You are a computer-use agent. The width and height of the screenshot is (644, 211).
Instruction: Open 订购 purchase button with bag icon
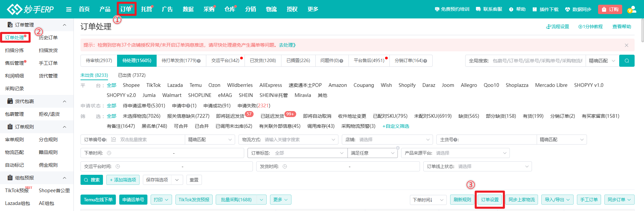pyautogui.click(x=610, y=9)
